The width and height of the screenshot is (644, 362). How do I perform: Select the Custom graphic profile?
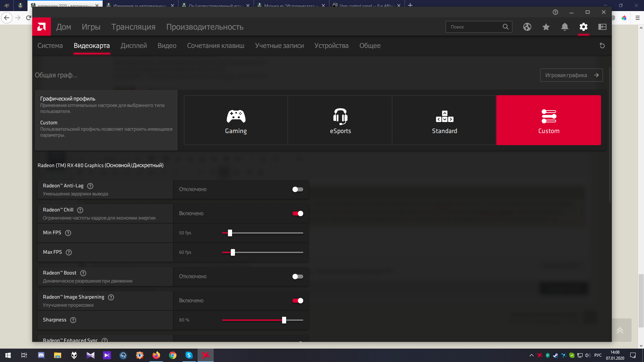[548, 120]
